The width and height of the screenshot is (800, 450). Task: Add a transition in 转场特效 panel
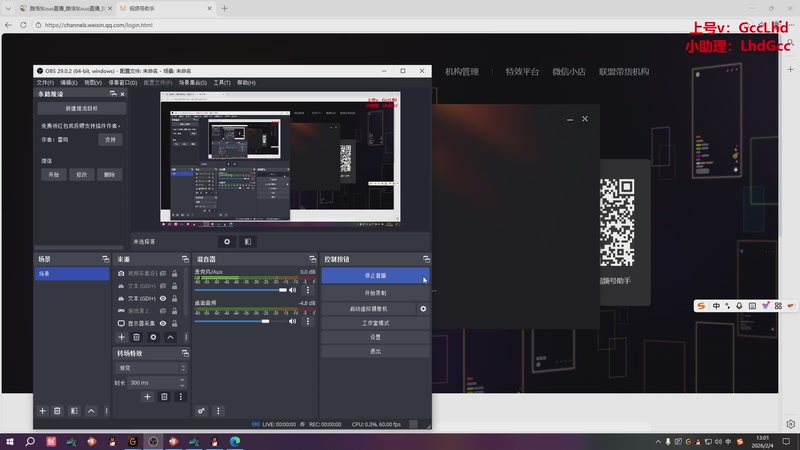tap(147, 396)
